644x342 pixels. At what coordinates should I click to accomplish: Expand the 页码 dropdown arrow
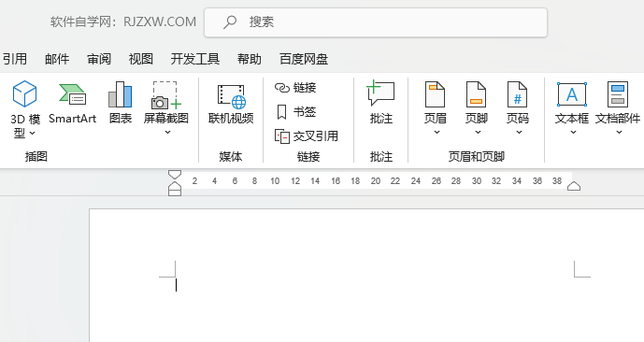click(519, 132)
